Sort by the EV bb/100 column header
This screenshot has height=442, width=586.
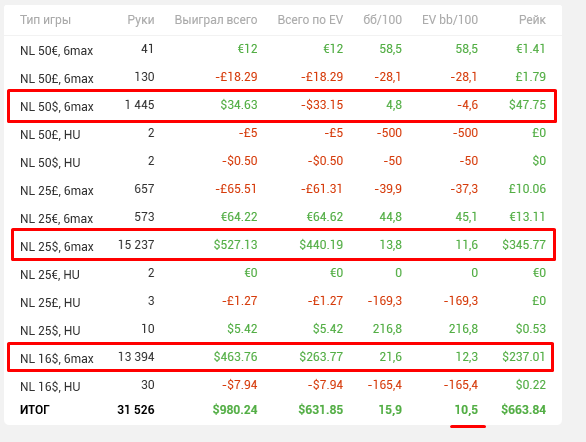[450, 20]
